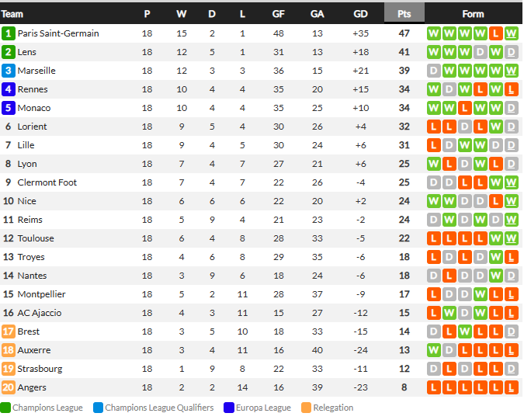524x420 pixels.
Task: Open the Clermont Foot team link
Action: coord(47,182)
